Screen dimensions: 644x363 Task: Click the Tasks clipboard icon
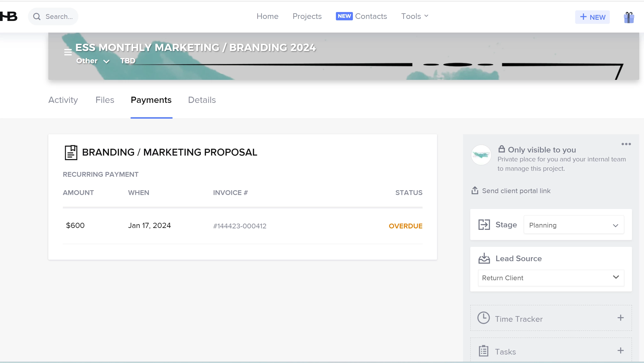483,351
